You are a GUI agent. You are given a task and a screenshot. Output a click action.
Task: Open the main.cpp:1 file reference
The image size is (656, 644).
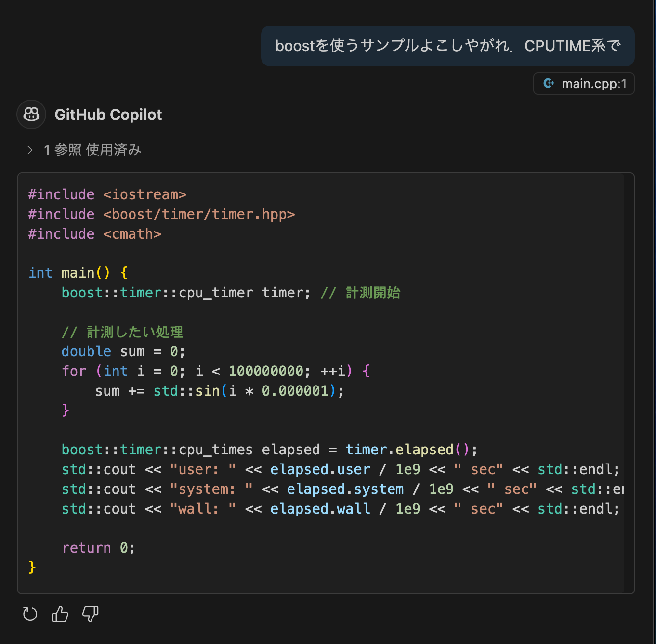584,84
